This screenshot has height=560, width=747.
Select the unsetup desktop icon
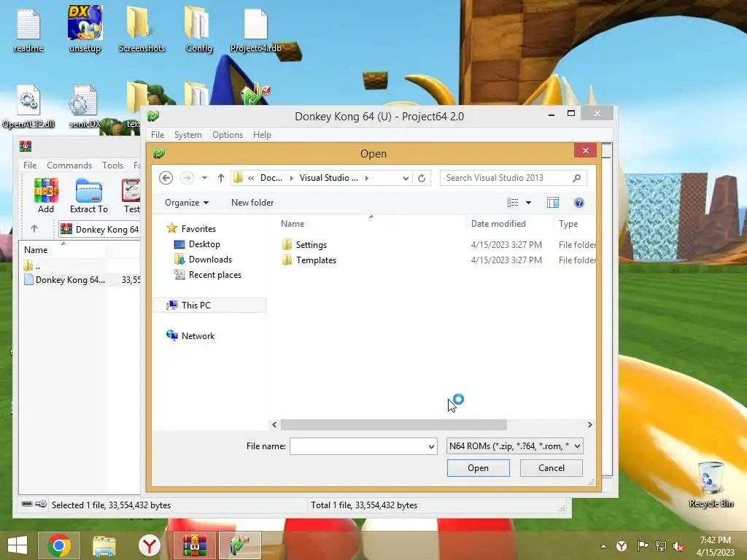pyautogui.click(x=85, y=30)
